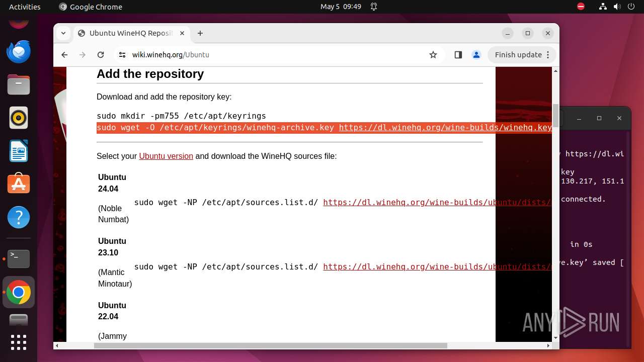644x362 pixels.
Task: Bookmark this page with the star
Action: 433,55
